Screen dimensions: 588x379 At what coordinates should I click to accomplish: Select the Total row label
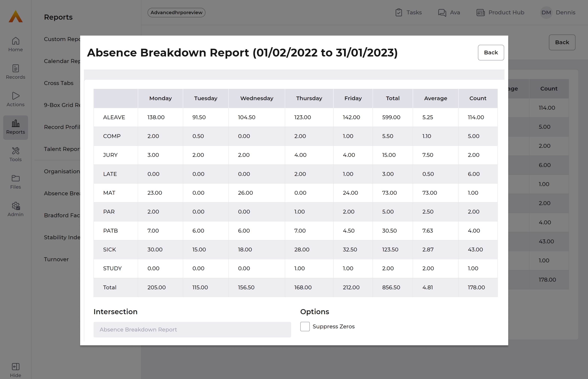pyautogui.click(x=110, y=287)
